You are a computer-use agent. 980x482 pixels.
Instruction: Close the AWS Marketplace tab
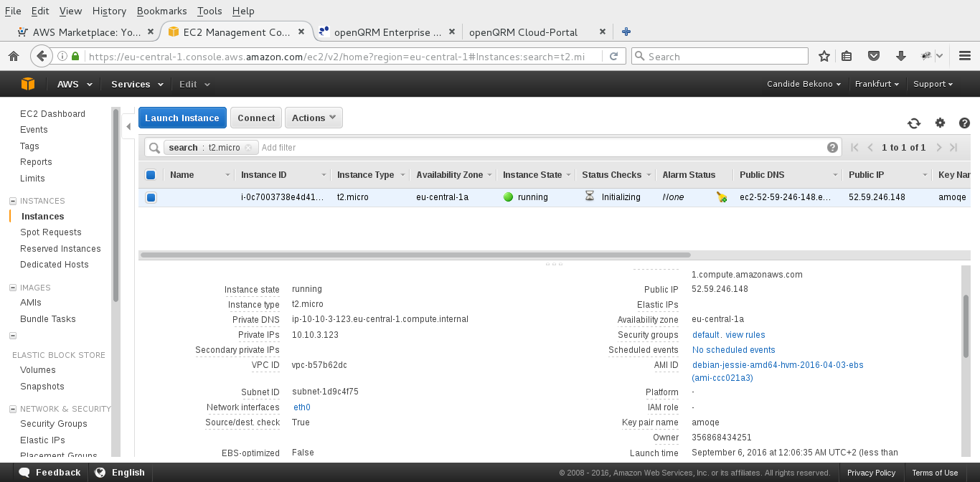[151, 32]
